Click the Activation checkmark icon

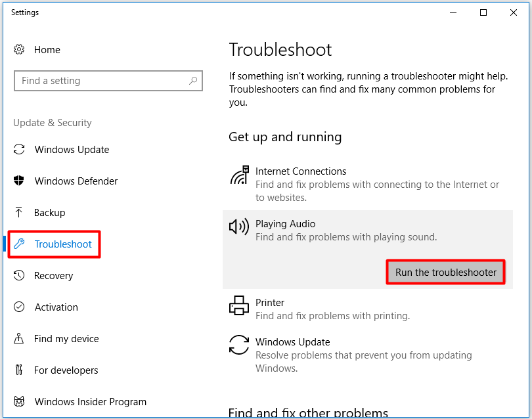19,307
